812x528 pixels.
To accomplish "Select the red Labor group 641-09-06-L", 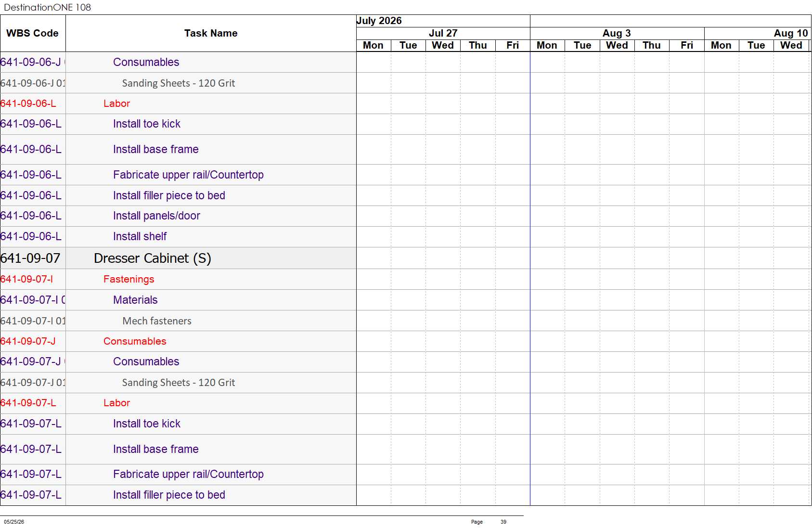I will 116,103.
